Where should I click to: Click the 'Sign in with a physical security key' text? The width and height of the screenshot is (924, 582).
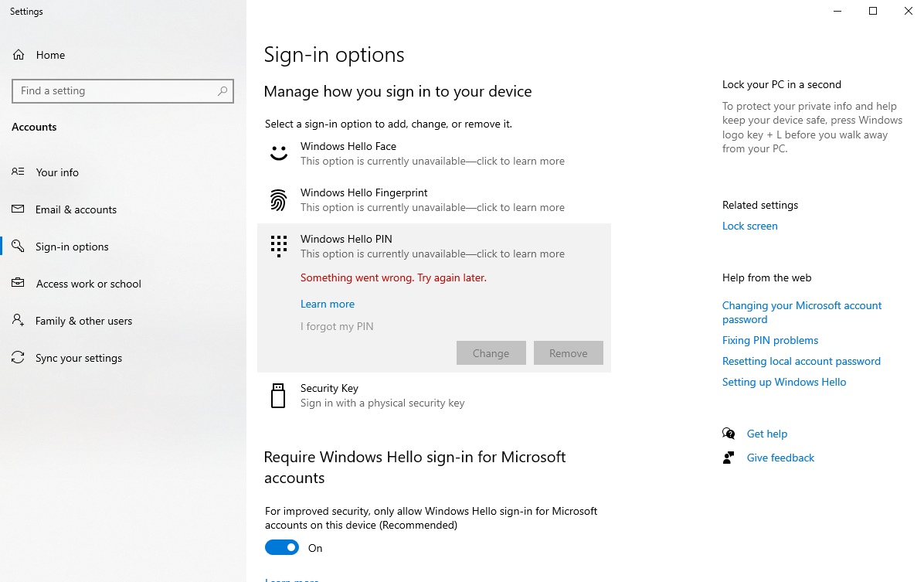382,403
